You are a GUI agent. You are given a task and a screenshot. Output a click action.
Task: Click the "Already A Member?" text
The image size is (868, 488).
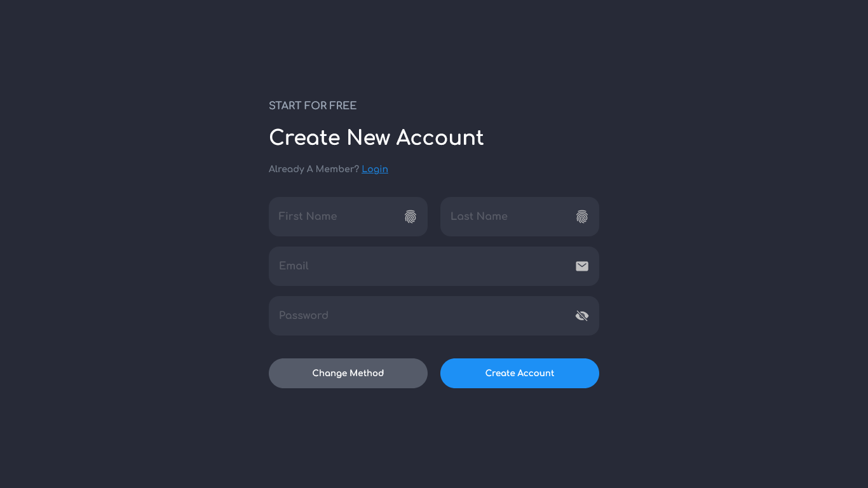314,169
